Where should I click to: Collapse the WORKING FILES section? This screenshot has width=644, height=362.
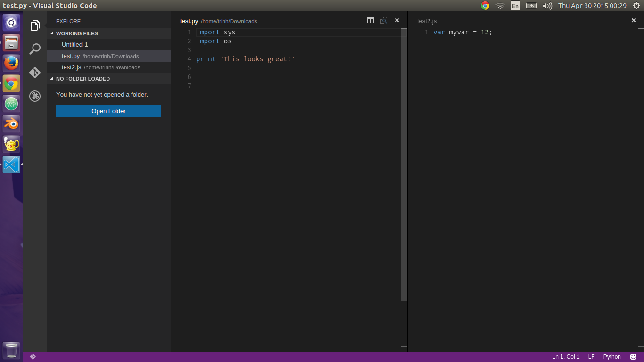coord(52,33)
